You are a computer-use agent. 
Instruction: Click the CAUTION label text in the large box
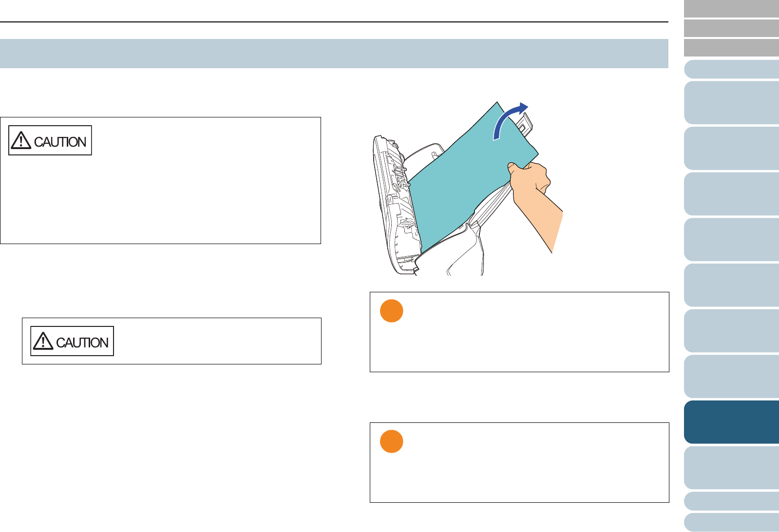60,142
